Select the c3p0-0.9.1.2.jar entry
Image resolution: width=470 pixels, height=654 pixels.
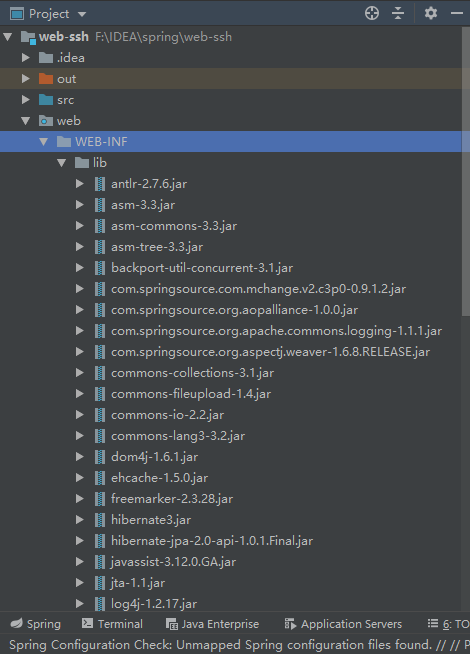258,289
